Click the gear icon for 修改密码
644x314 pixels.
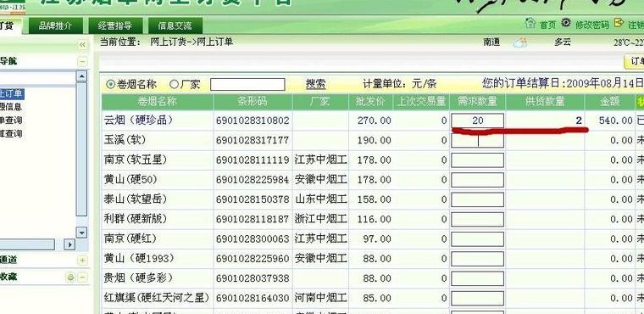(x=566, y=22)
